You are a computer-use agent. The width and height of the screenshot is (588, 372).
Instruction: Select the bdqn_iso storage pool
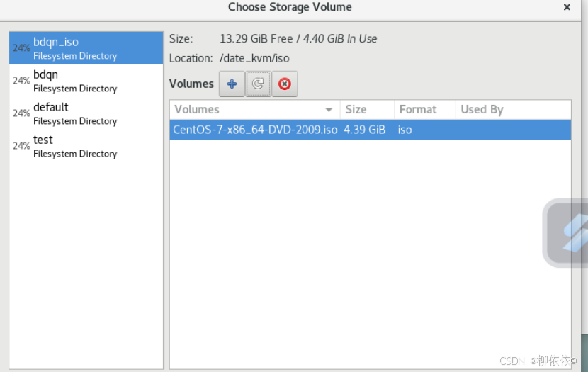coord(86,48)
